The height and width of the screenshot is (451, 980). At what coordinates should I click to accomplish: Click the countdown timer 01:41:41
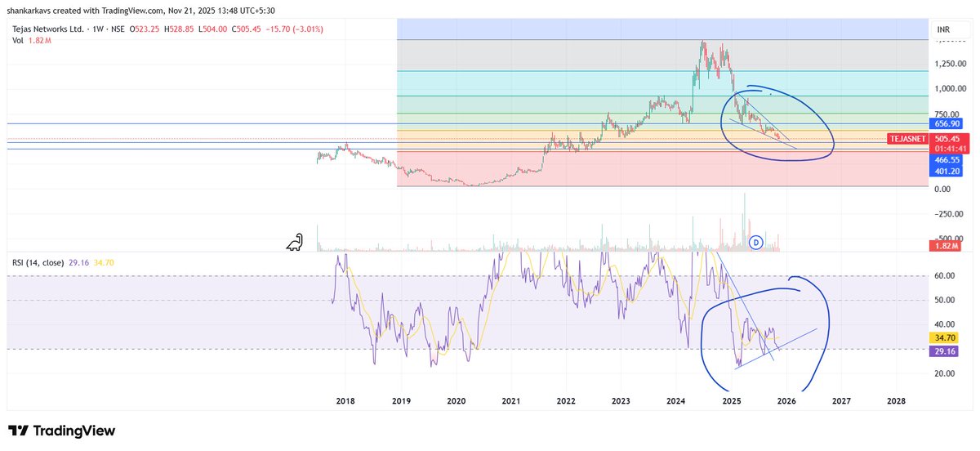point(951,149)
